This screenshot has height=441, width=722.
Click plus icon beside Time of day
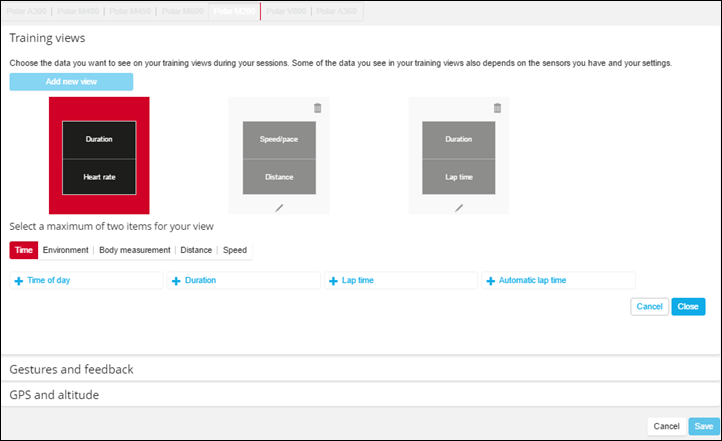pos(19,281)
